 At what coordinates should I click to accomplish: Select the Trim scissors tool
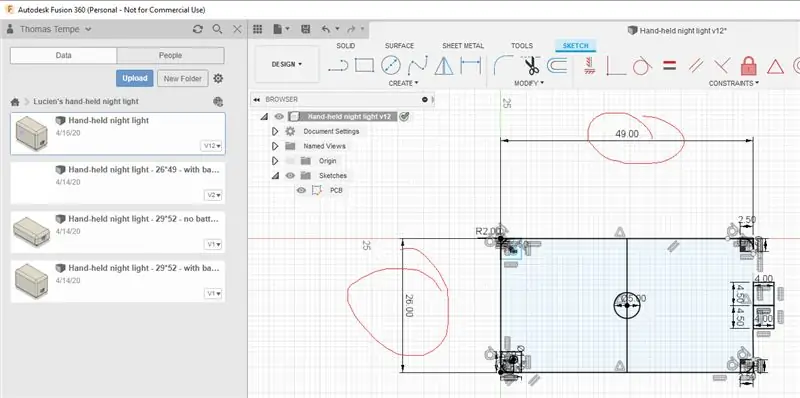click(x=531, y=65)
